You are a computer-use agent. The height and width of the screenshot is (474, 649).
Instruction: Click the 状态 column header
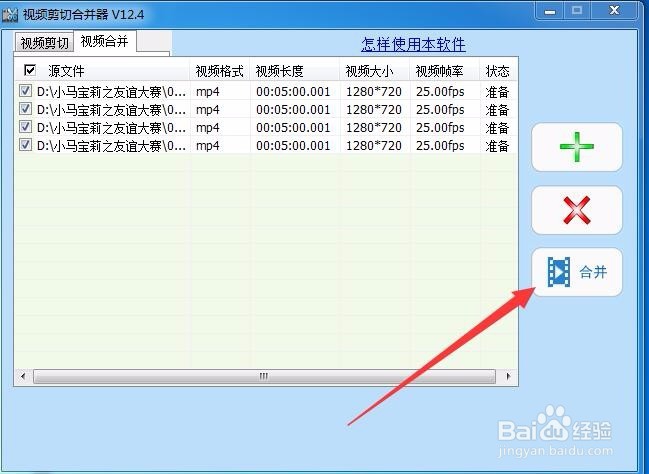click(498, 71)
